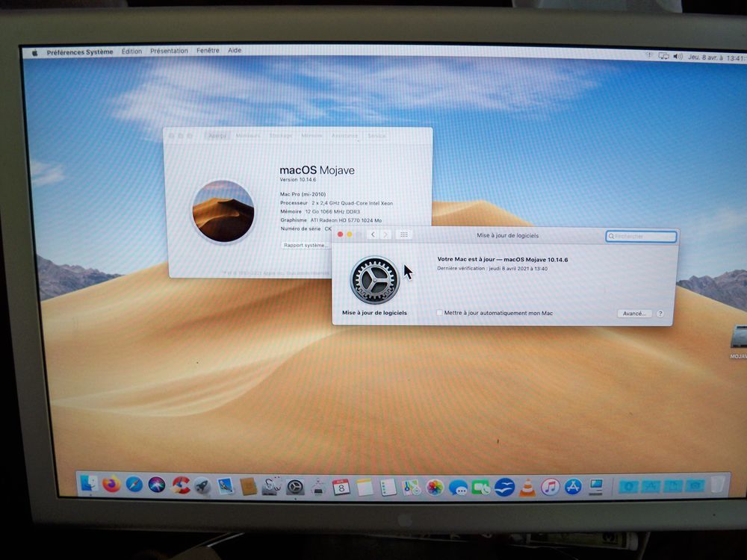Close the Mise à jour de logiciels window

340,234
